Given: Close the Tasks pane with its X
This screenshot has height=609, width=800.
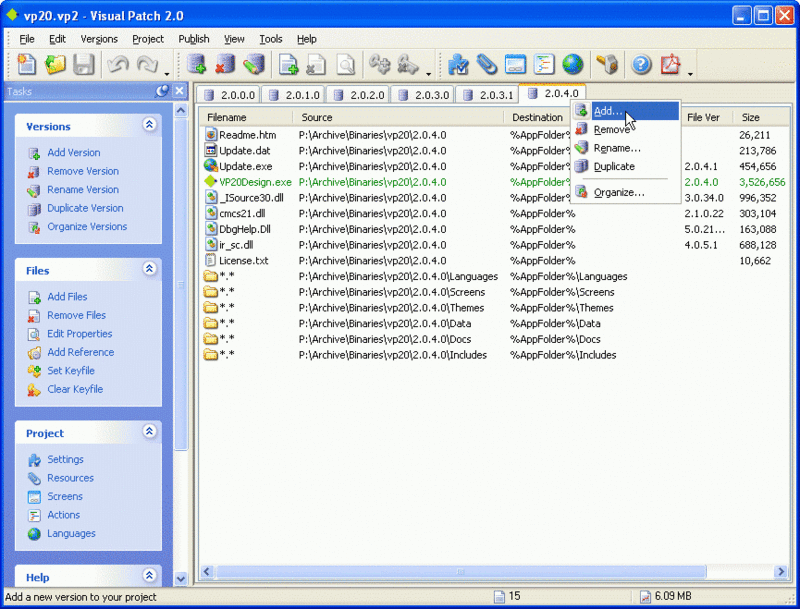Looking at the screenshot, I should pos(179,91).
